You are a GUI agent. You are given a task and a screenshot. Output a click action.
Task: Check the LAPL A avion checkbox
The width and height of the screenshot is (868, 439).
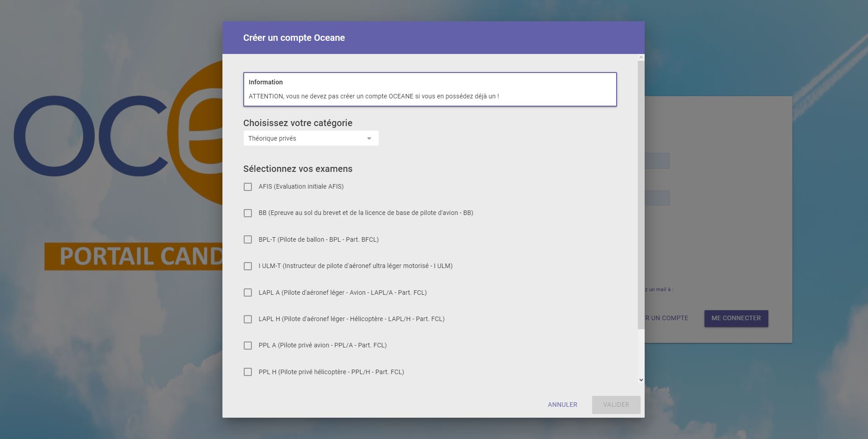click(x=248, y=293)
